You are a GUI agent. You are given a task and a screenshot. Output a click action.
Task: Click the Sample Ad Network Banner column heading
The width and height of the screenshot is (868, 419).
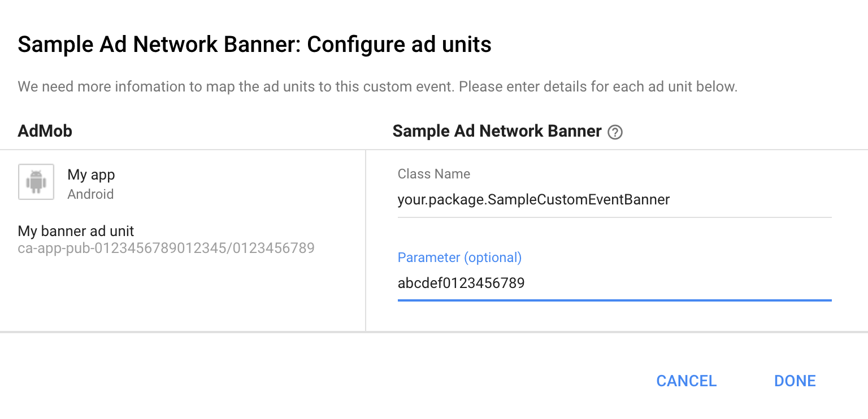pos(497,131)
